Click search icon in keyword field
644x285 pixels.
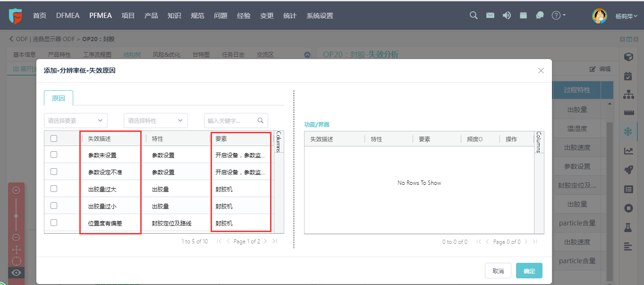click(260, 121)
